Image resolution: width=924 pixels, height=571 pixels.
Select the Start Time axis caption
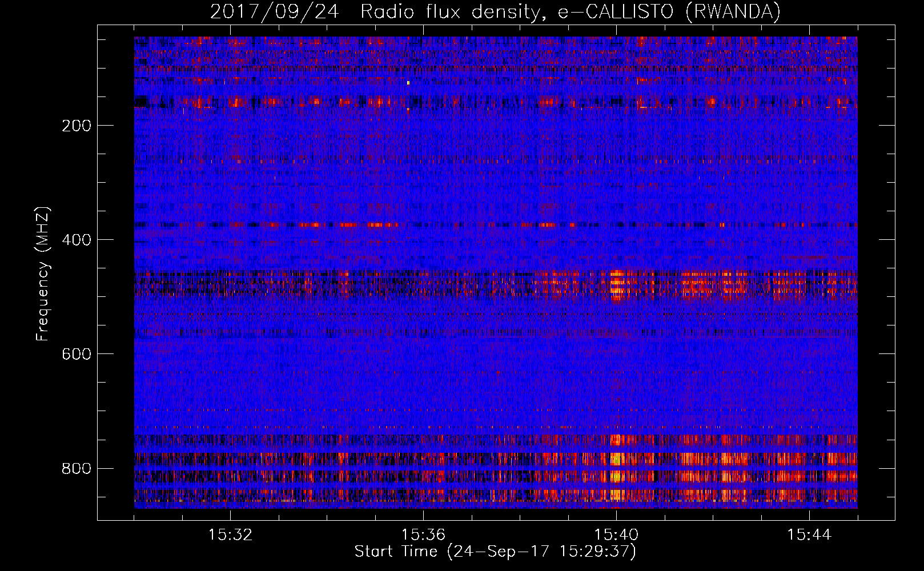click(495, 552)
